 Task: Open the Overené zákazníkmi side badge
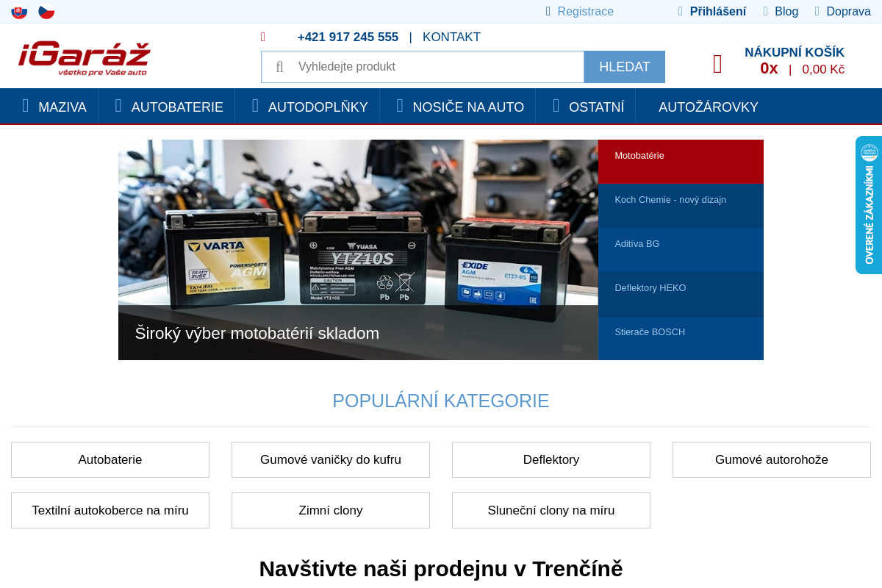point(869,205)
